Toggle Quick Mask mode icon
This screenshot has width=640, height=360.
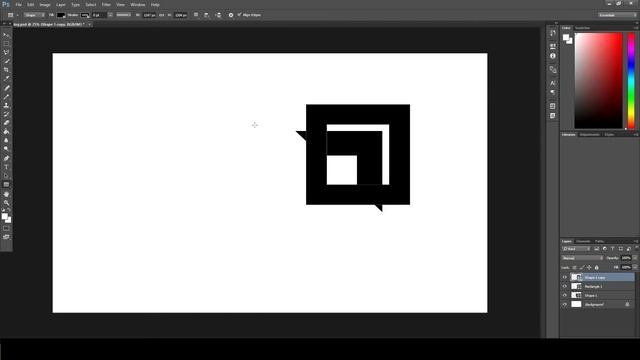(6, 229)
